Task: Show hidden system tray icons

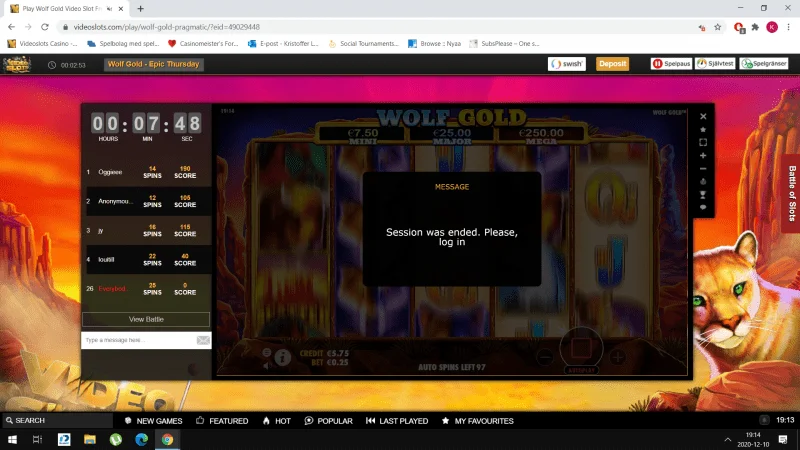Action: pyautogui.click(x=728, y=439)
